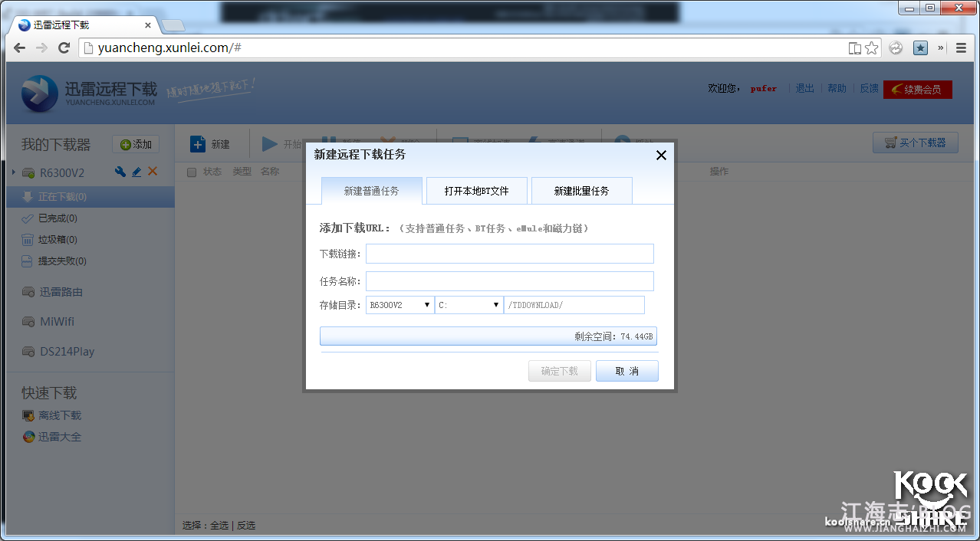The image size is (980, 541).
Task: Expand the R6300V2 tree arrow in sidebar
Action: pos(14,172)
